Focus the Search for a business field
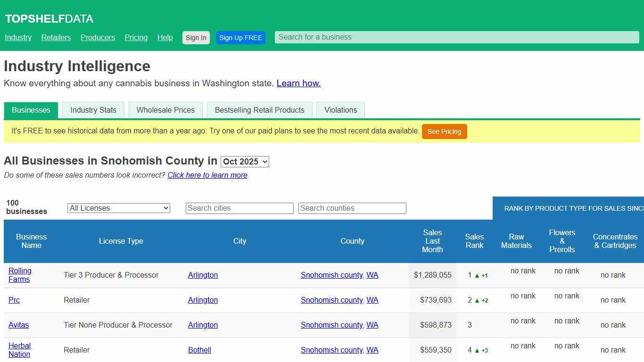Viewport: 644px width, 362px height. (x=455, y=37)
